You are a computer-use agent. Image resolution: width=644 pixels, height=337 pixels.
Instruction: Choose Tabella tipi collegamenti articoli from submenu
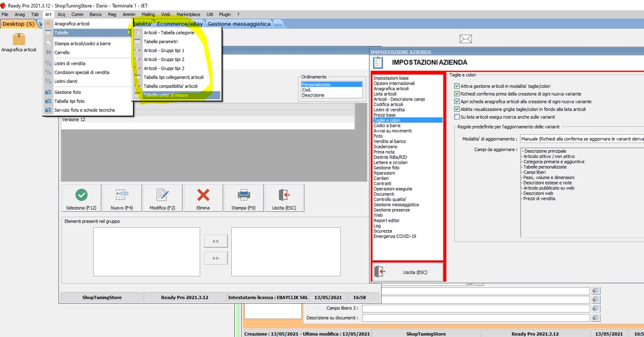coord(177,77)
